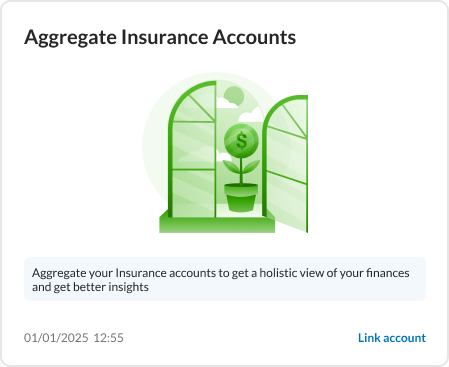The image size is (449, 367).
Task: Tap the sun circle above the clouds
Action: coord(234,95)
